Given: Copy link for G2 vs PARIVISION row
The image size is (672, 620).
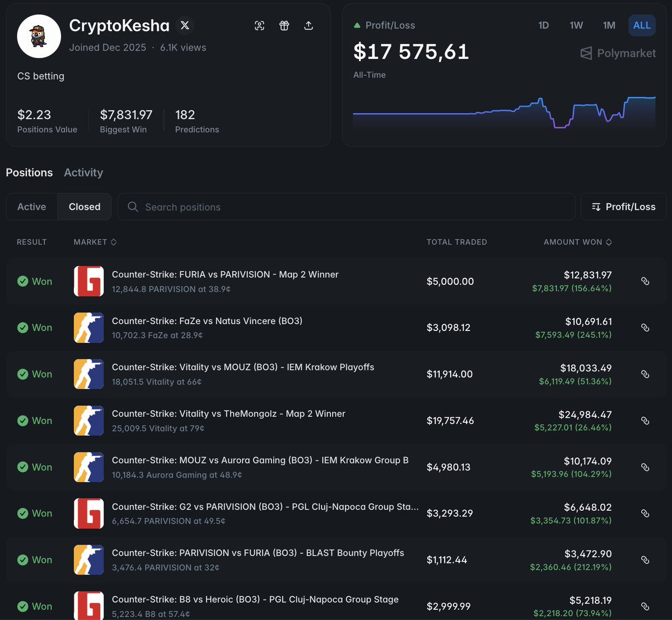Looking at the screenshot, I should click(x=645, y=513).
